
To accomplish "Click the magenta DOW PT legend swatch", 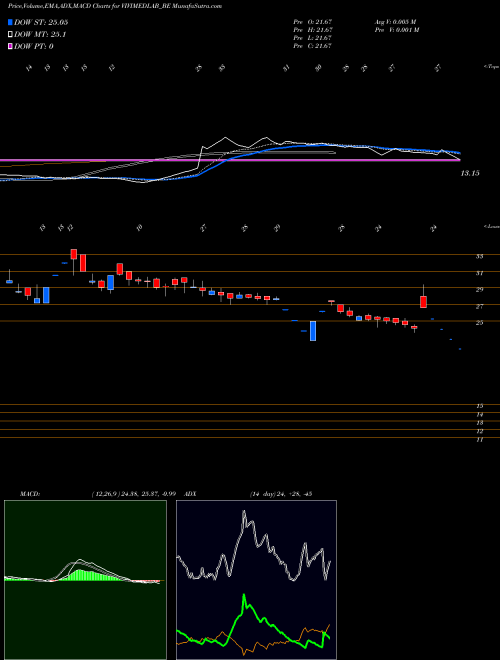I will point(10,47).
